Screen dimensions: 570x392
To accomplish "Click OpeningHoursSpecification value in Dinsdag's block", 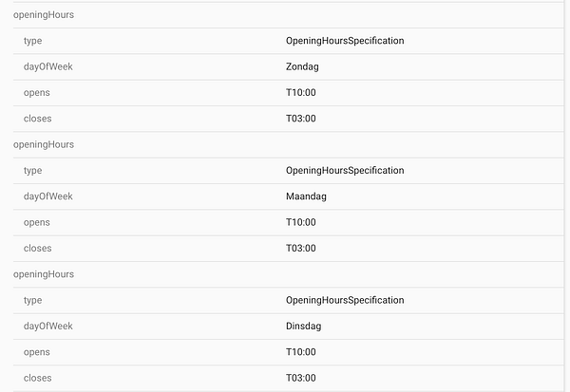I will [345, 300].
